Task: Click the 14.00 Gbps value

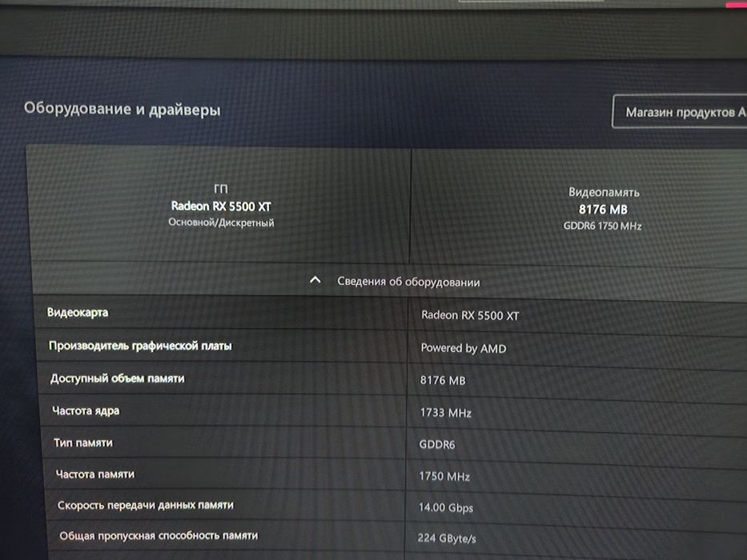Action: click(446, 508)
